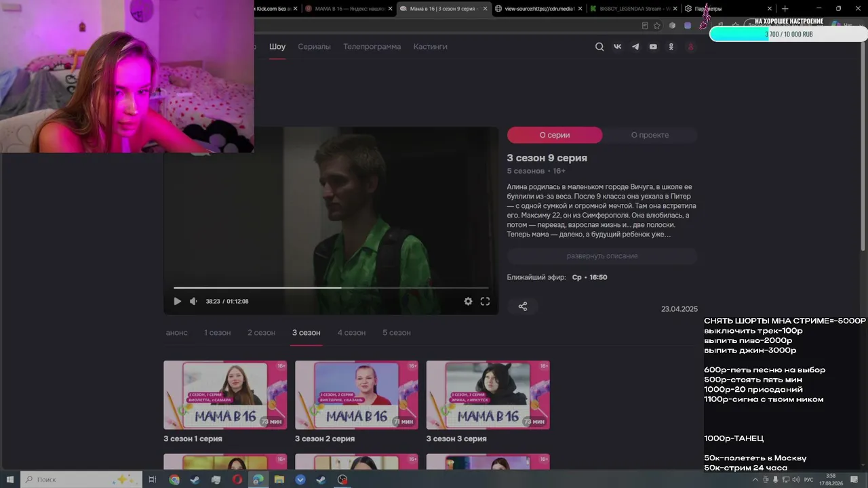Click the 3 сезон 1 серия title link
Image resolution: width=868 pixels, height=488 pixels.
[193, 439]
